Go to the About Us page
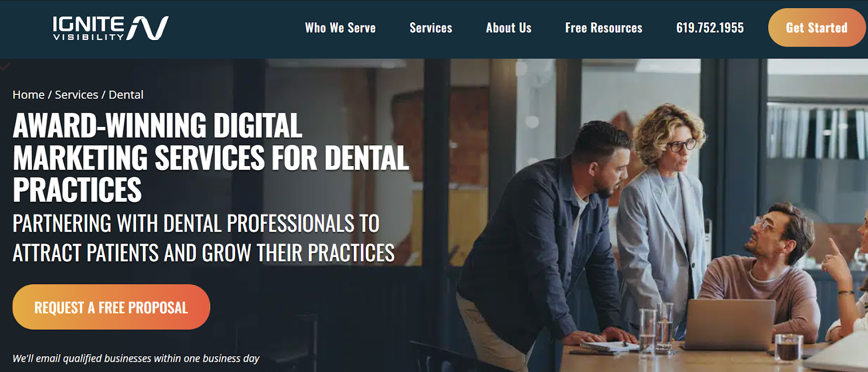The height and width of the screenshot is (372, 868). coord(508,28)
